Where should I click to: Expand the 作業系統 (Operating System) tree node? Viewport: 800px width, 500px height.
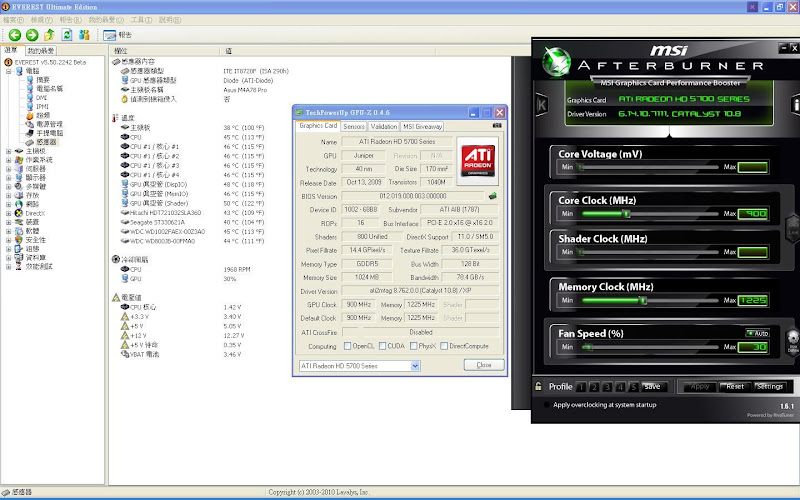pyautogui.click(x=9, y=160)
